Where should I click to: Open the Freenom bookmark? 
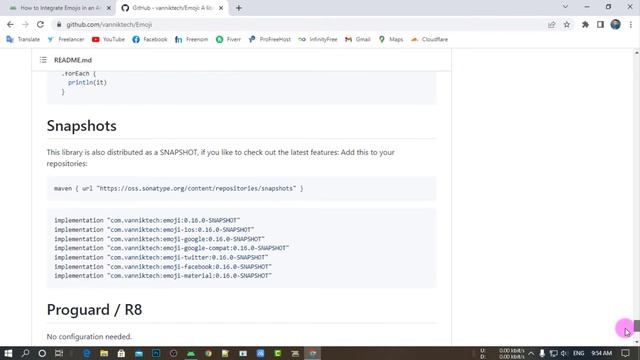[x=191, y=39]
